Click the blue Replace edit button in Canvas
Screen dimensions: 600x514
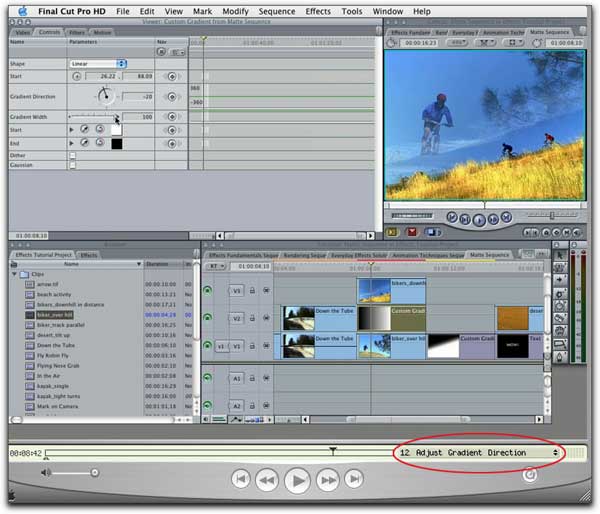pos(433,232)
